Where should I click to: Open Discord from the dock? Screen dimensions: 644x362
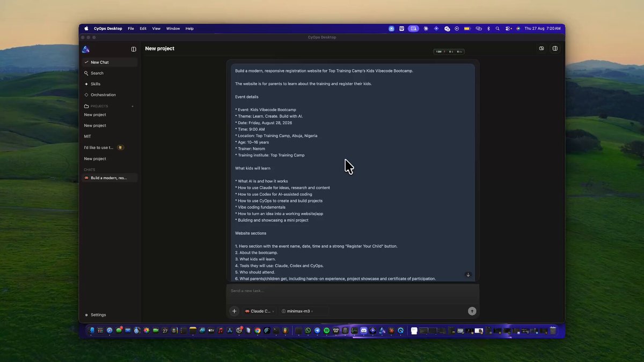coord(363,330)
